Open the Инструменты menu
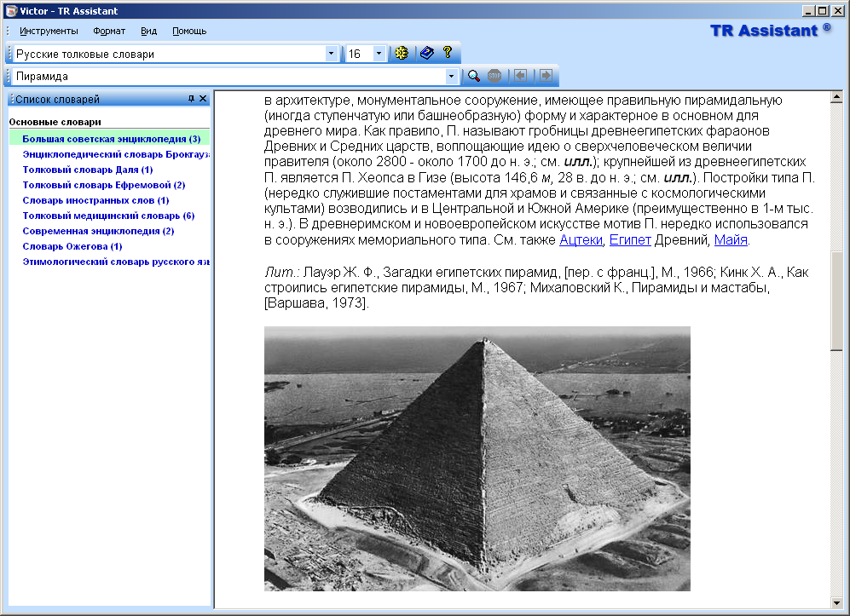Image resolution: width=850 pixels, height=616 pixels. tap(49, 31)
